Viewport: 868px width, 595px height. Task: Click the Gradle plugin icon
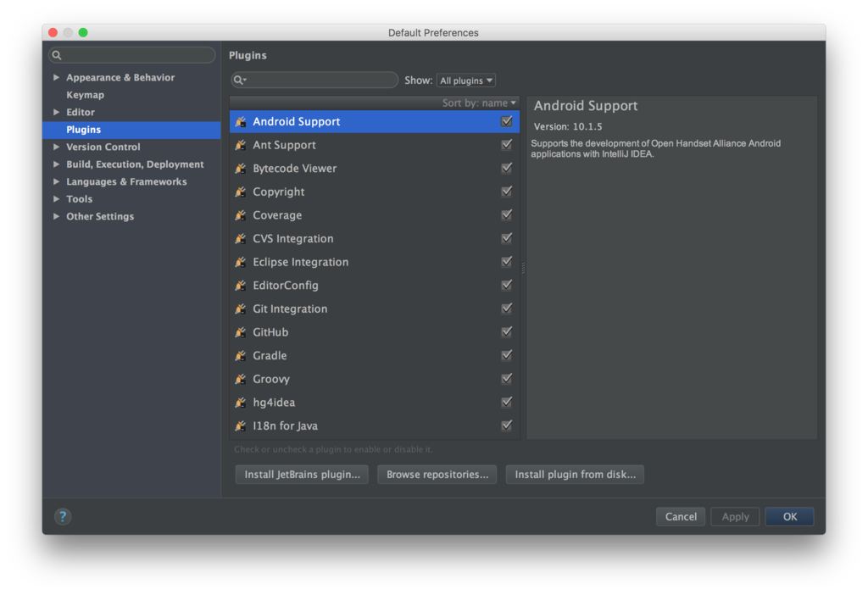click(241, 355)
